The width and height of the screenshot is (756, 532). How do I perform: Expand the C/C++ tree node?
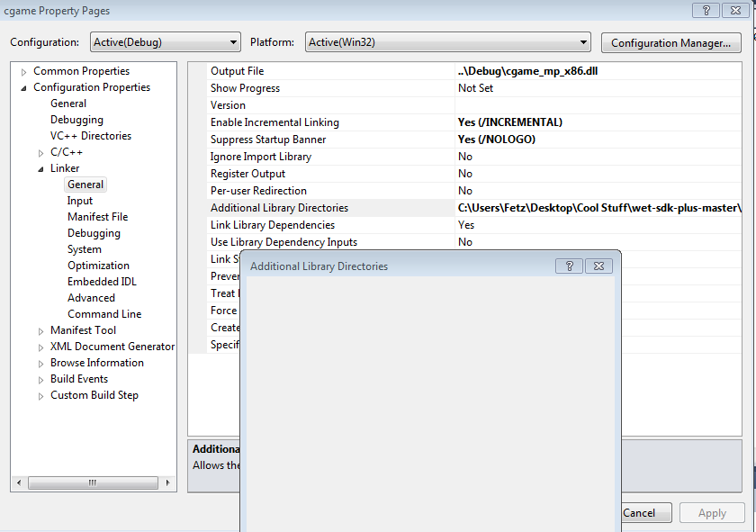[41, 153]
